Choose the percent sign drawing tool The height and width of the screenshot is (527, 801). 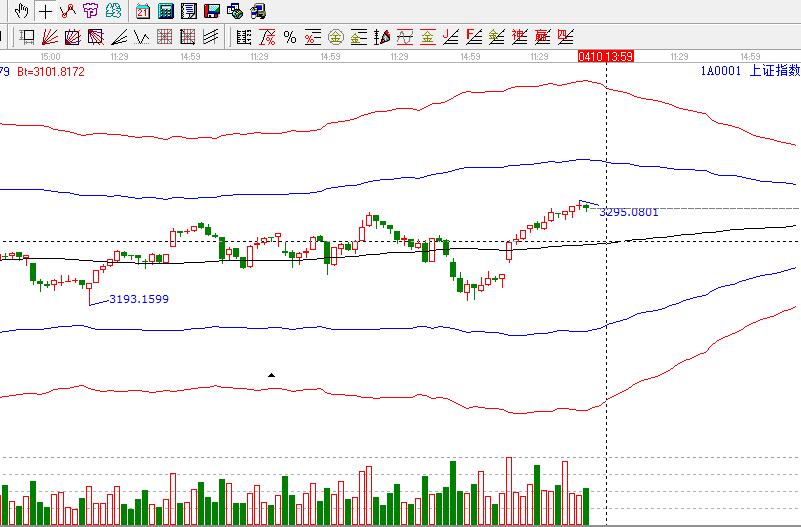290,38
